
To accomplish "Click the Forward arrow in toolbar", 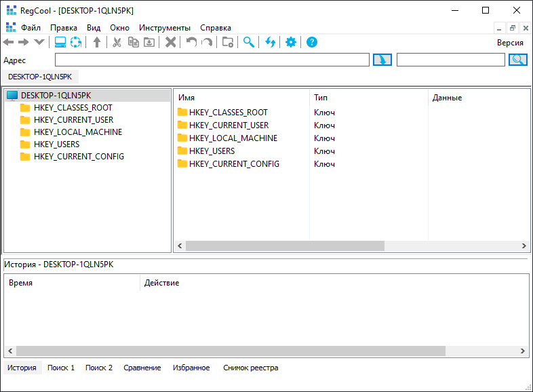I will click(24, 43).
